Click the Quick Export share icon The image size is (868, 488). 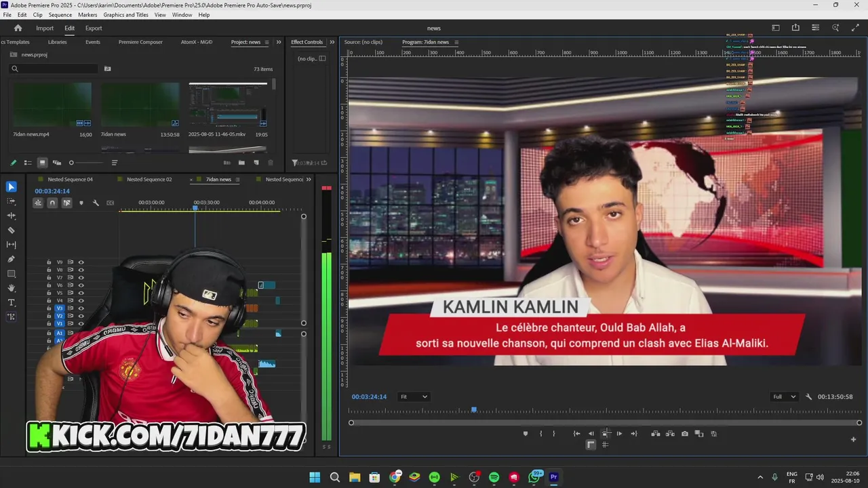coord(795,28)
